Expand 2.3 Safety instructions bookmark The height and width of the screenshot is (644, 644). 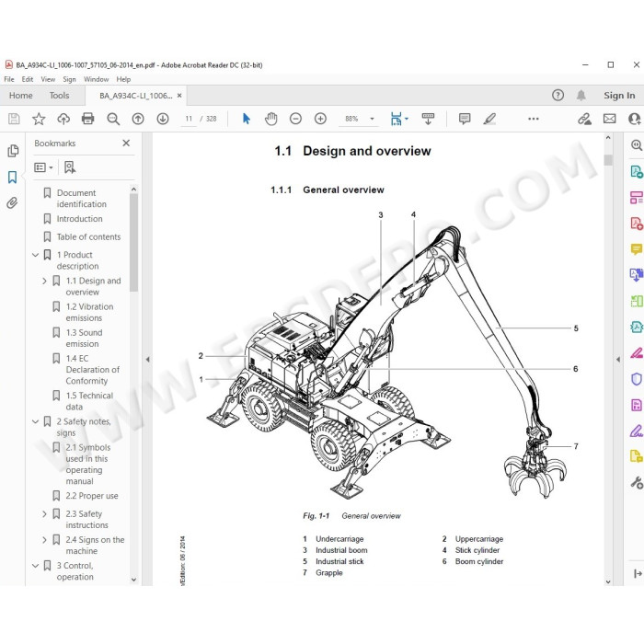[44, 513]
